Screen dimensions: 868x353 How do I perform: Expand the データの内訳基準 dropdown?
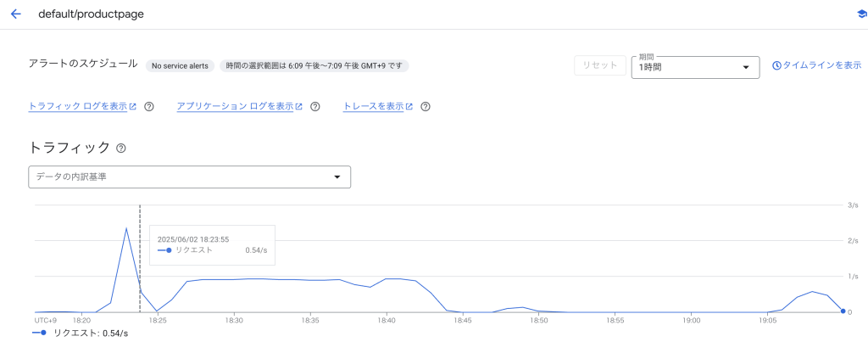(x=189, y=176)
